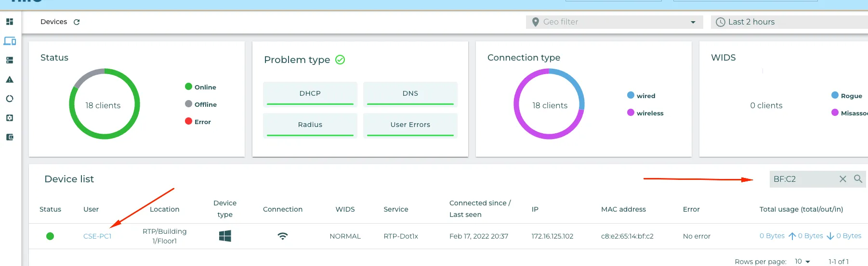
Task: Click the 0 Bytes total usage value
Action: (x=772, y=236)
